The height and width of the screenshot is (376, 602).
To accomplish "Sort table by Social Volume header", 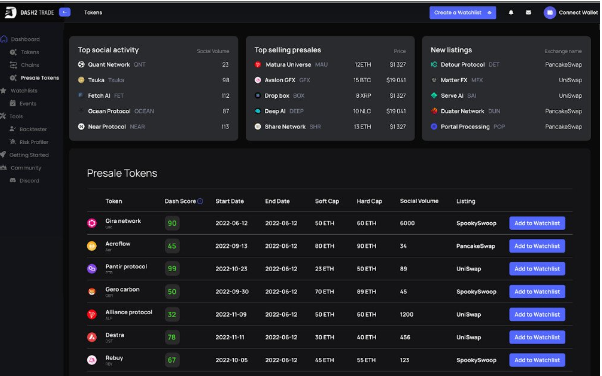I will click(x=419, y=201).
